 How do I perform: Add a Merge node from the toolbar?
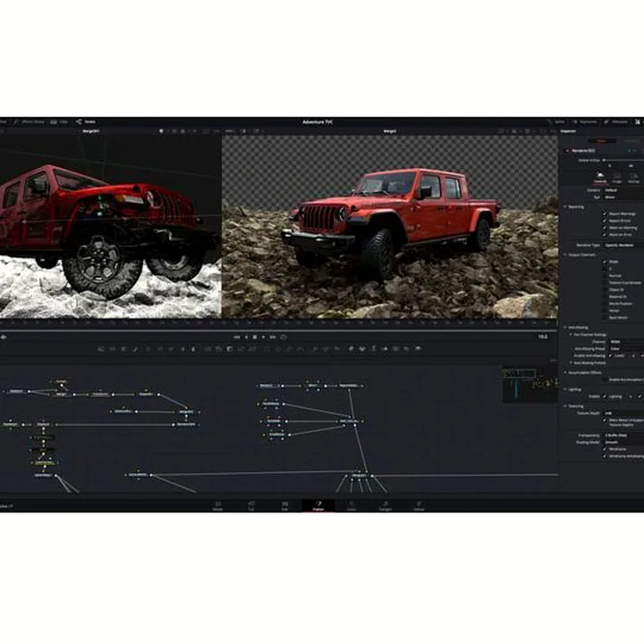208,349
